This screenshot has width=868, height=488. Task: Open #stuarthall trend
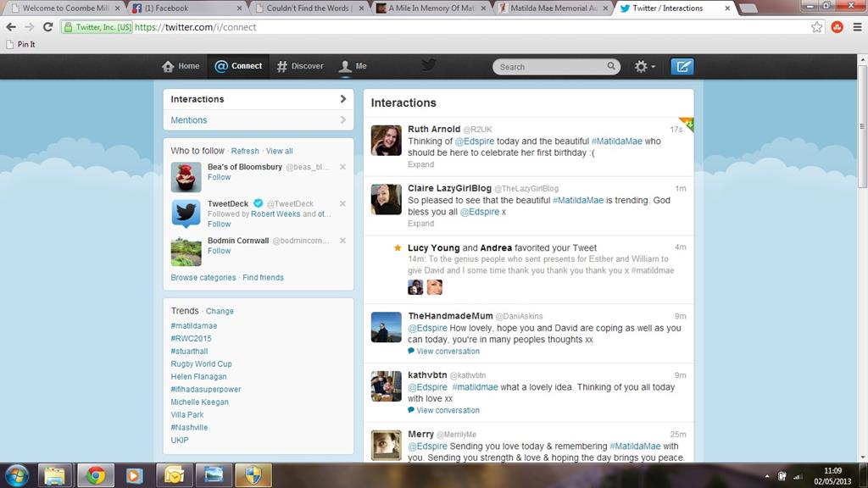click(x=189, y=352)
